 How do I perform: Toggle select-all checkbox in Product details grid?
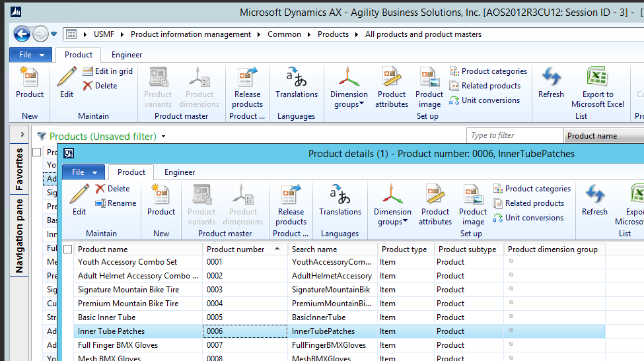[x=68, y=249]
